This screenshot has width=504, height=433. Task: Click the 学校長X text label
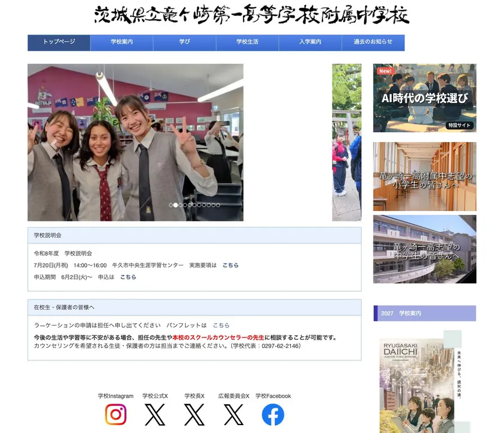coord(195,396)
